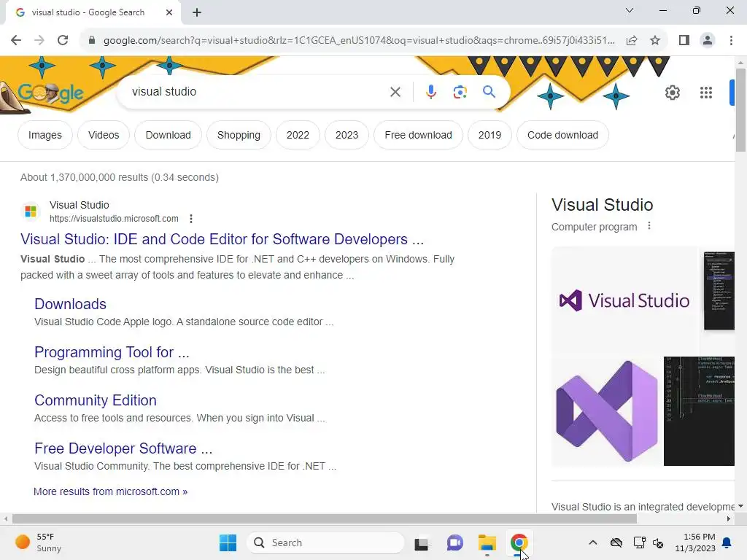Bookmark this page with the star

pos(655,40)
